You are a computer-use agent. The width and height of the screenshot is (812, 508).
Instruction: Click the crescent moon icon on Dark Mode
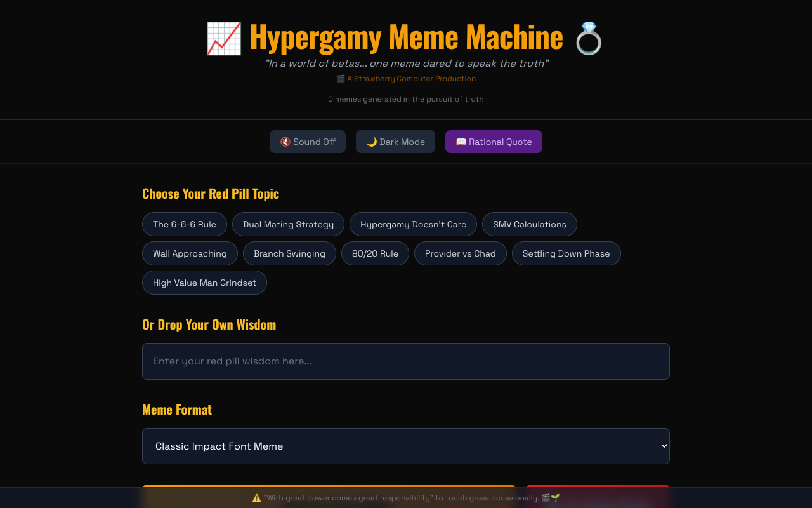click(371, 142)
